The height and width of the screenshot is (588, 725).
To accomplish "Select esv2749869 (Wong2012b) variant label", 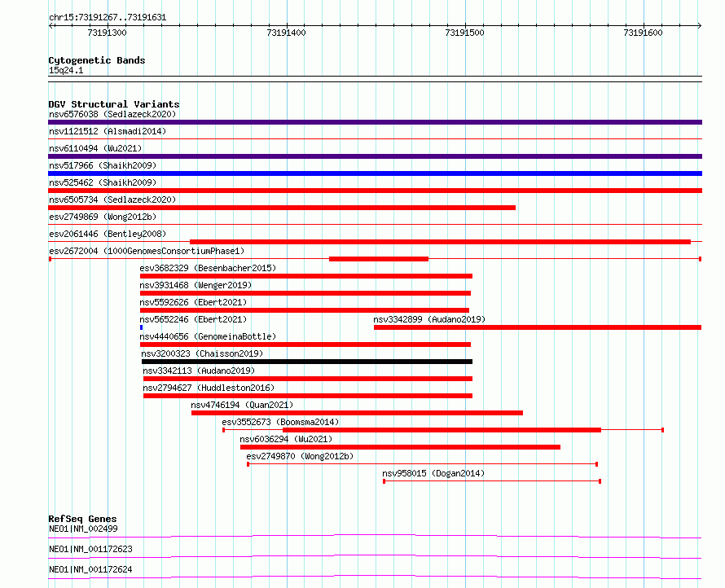I will click(x=103, y=217).
